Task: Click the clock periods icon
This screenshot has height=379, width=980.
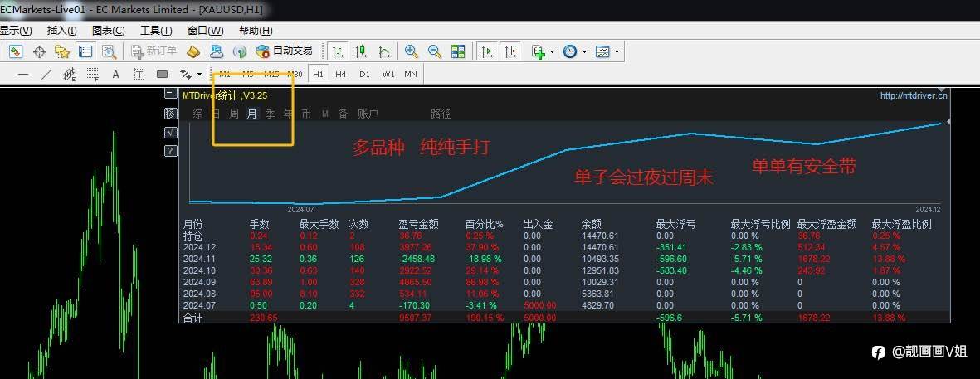Action: [x=570, y=51]
